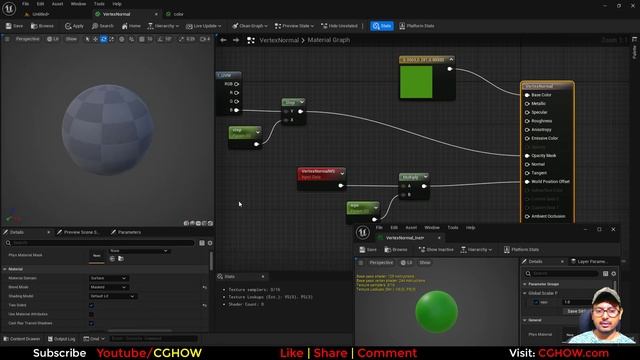Enable Use Material Attributes checkbox
The height and width of the screenshot is (360, 640).
pos(91,314)
